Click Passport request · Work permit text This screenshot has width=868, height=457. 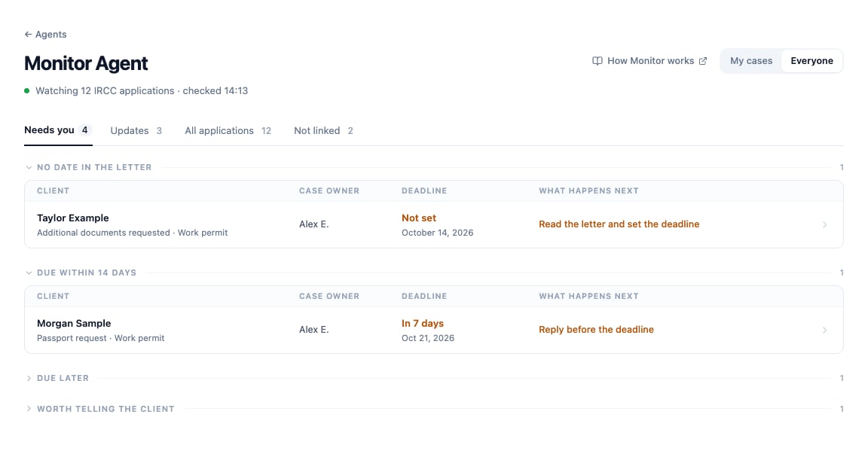[101, 338]
